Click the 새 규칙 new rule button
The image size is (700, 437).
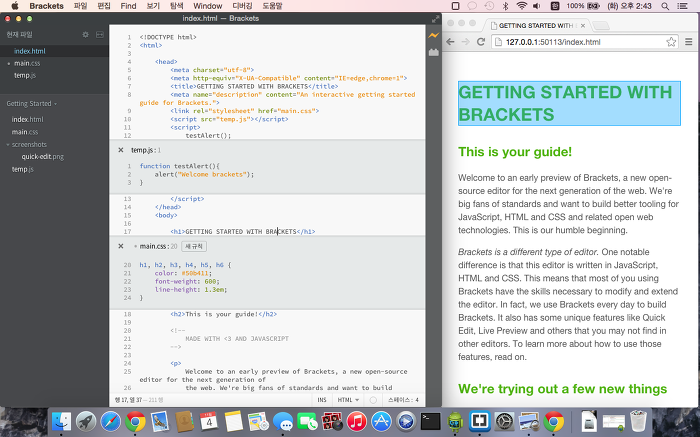pos(194,246)
